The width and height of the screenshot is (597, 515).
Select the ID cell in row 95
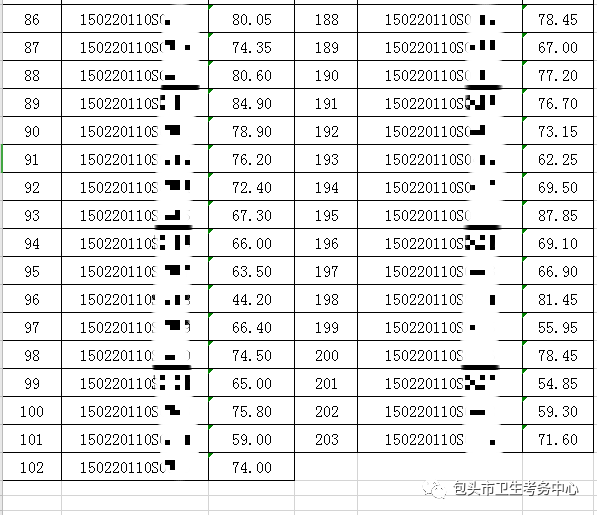click(x=135, y=271)
